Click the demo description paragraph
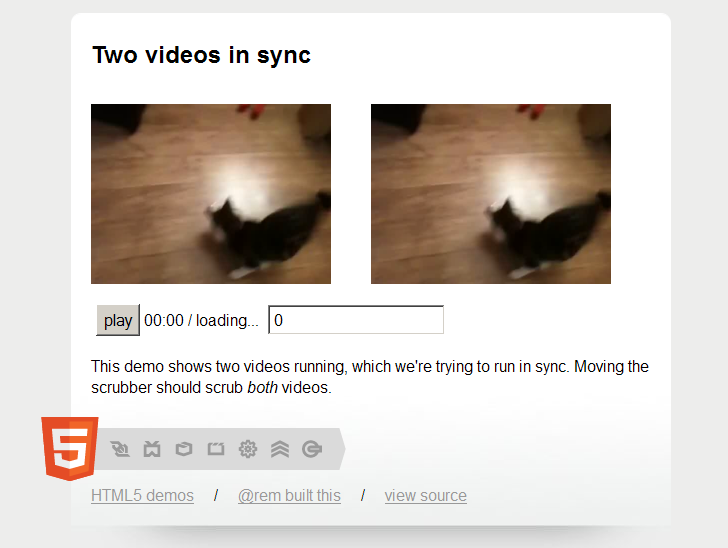This screenshot has height=548, width=728. coord(370,377)
